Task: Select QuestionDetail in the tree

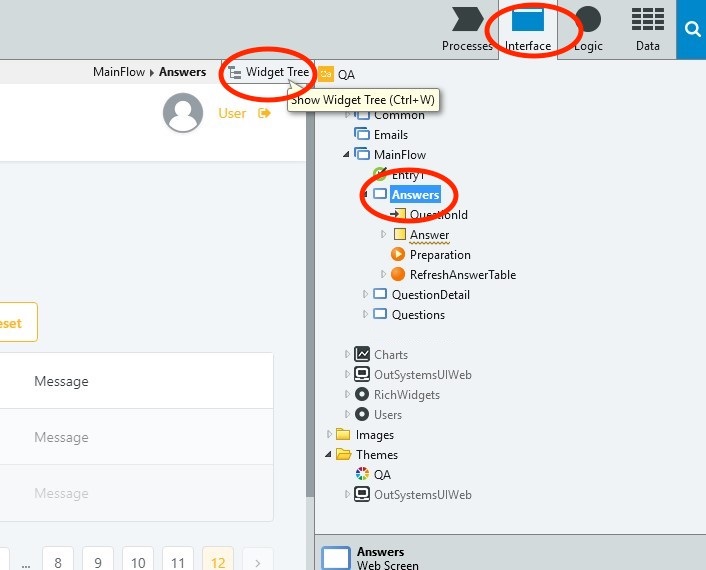Action: point(430,295)
